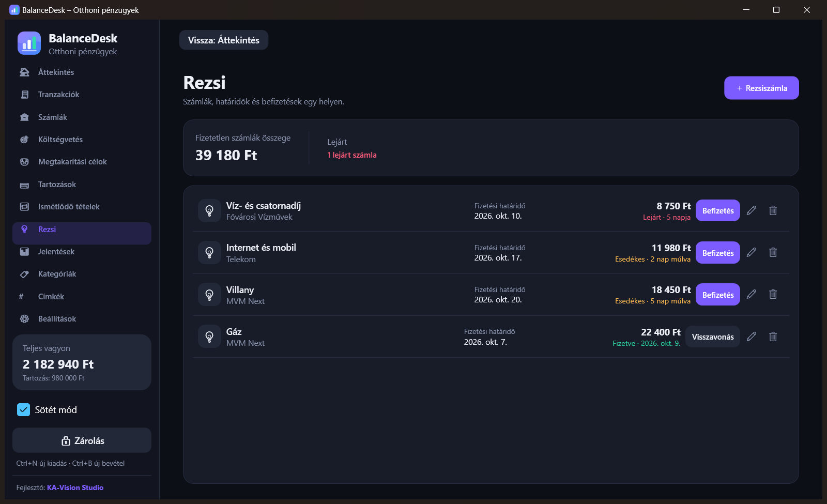The height and width of the screenshot is (504, 827).
Task: Navigate to Tartozások
Action: [82, 185]
